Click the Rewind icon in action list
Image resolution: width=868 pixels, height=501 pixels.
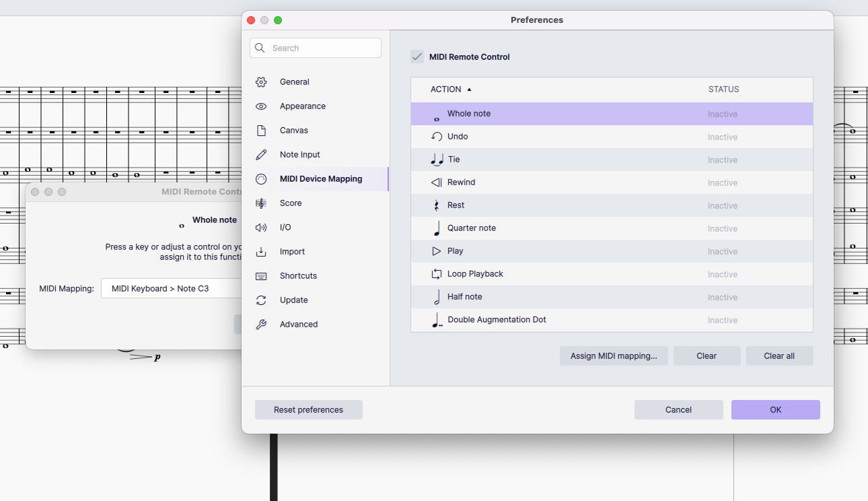click(x=437, y=182)
